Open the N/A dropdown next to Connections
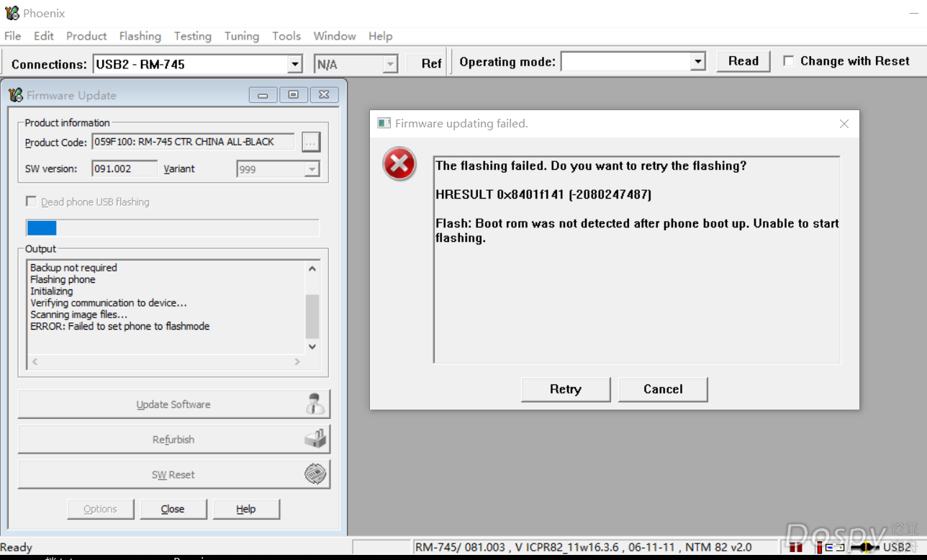 390,64
